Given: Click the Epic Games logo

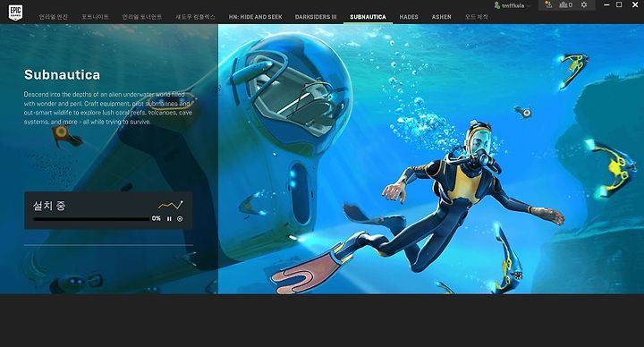Looking at the screenshot, I should tap(15, 13).
